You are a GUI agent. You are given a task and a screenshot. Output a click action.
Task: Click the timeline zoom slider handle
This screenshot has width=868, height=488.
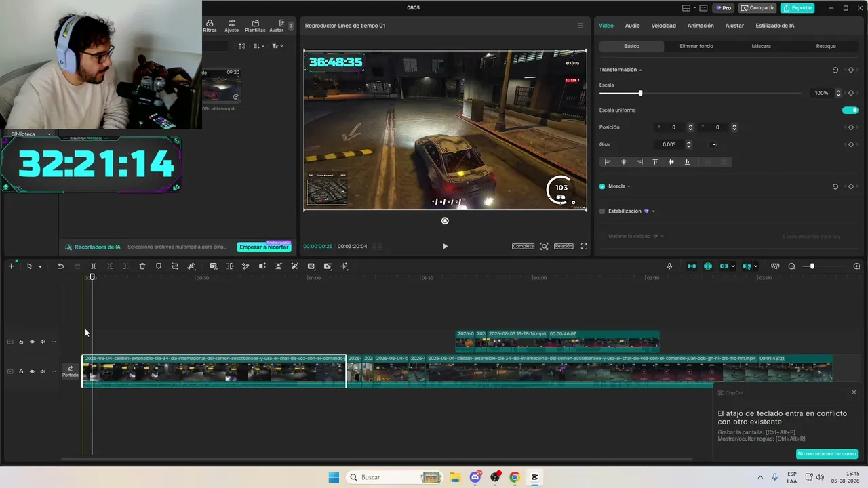coord(812,266)
